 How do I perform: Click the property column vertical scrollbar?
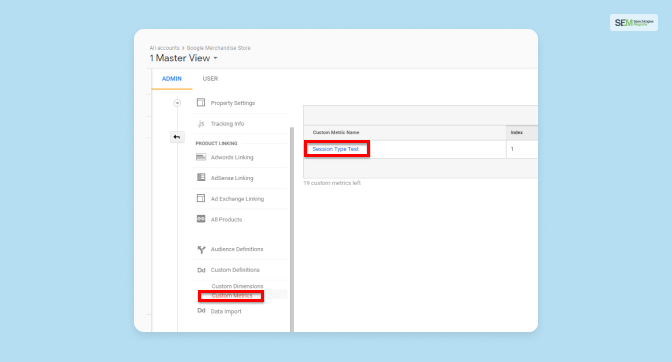pos(292,229)
